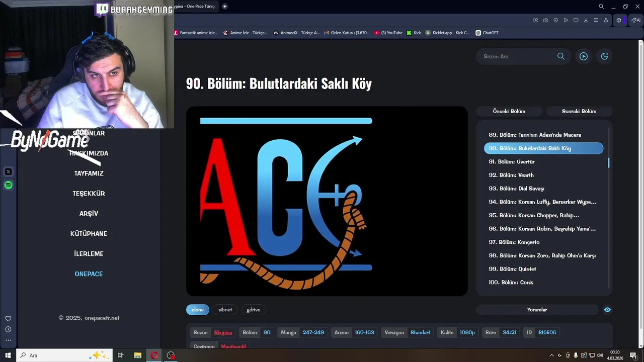Open the Yorumlar comments section
The height and width of the screenshot is (362, 644).
[537, 310]
